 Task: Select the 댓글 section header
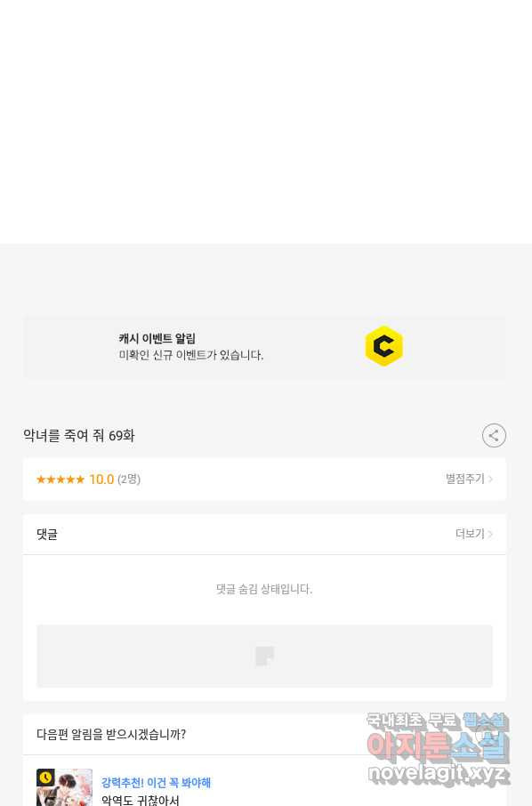click(47, 534)
